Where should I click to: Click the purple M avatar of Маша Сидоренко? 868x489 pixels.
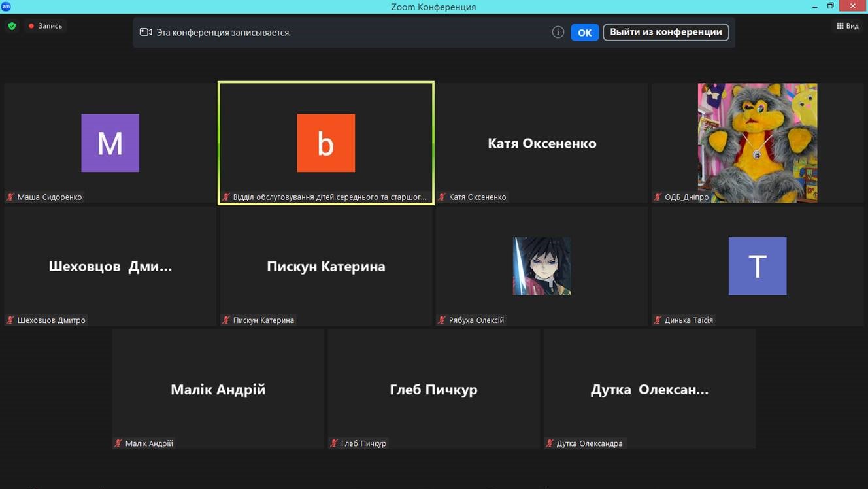(x=110, y=143)
